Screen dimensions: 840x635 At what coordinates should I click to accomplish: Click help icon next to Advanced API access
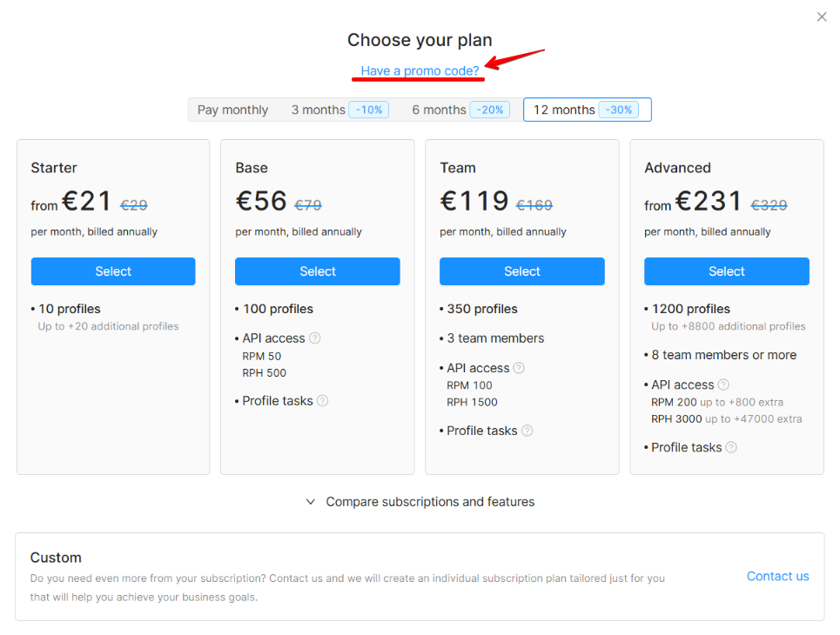pos(723,384)
